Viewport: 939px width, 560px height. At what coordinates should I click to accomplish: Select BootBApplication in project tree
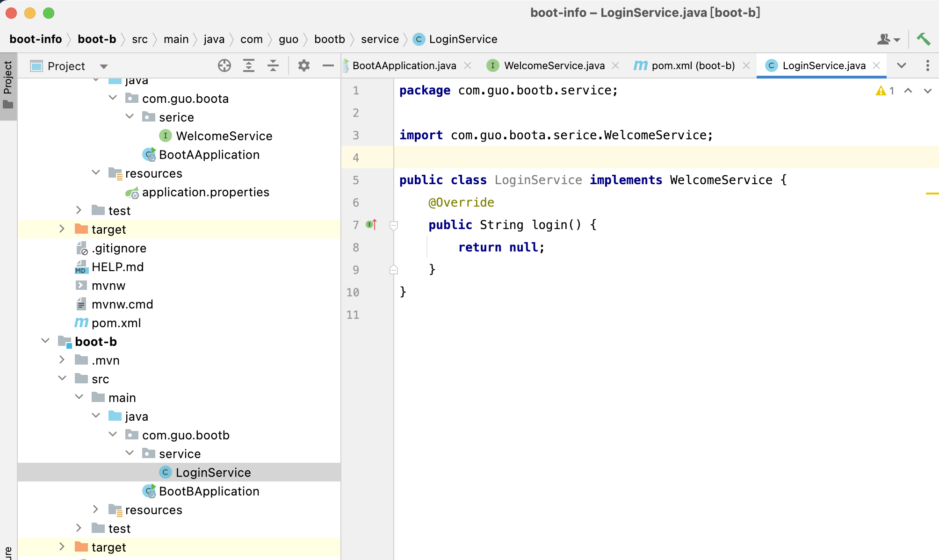tap(209, 491)
